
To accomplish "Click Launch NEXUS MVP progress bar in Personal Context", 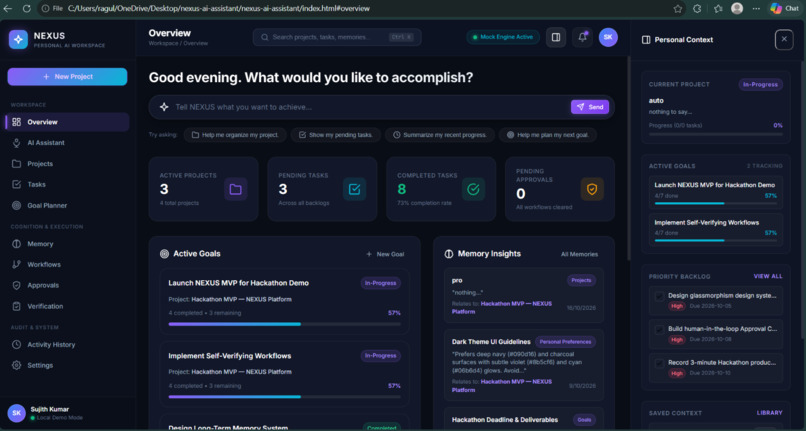I will tap(715, 203).
